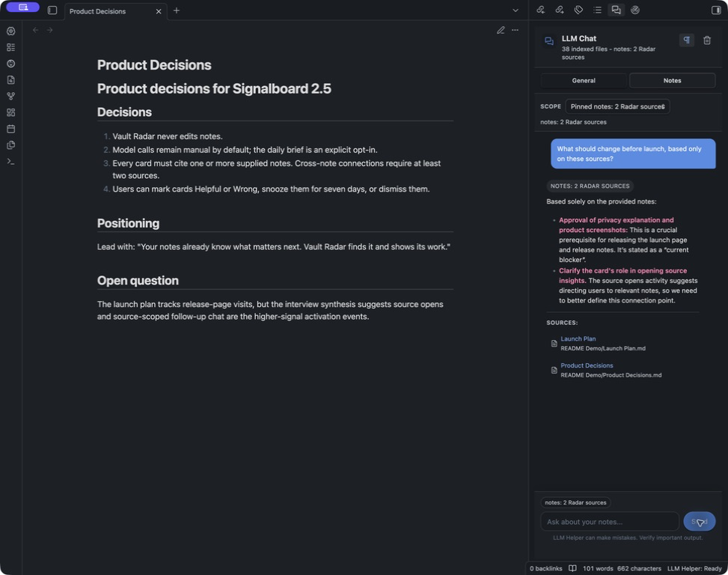The image size is (728, 575).
Task: Toggle the left sidebar panel icon
Action: click(52, 10)
